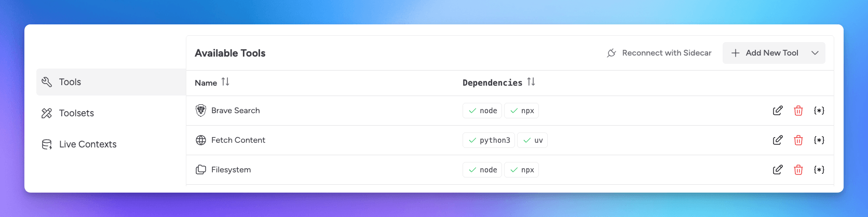Click Reconnect with Sidecar
This screenshot has height=217, width=868.
659,53
